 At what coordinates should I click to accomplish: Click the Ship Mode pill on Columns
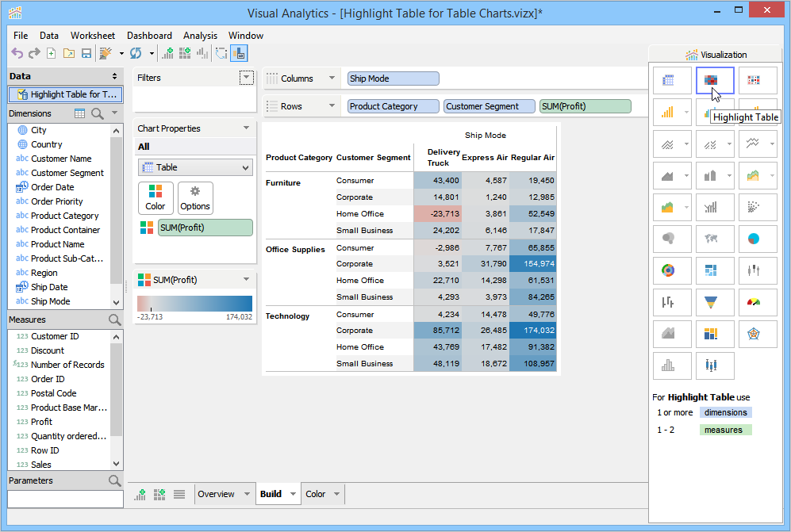pyautogui.click(x=393, y=78)
